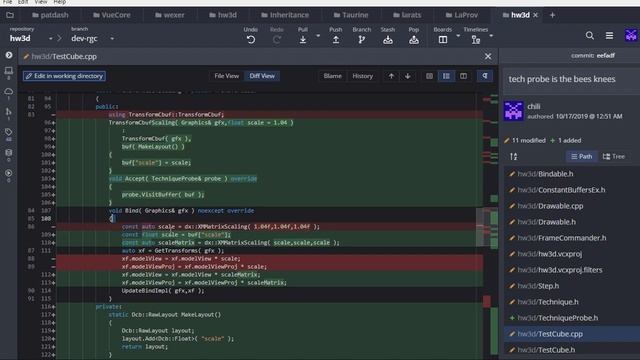The width and height of the screenshot is (640, 360).
Task: Switch to Hunk view layout icon
Action: coord(429,76)
